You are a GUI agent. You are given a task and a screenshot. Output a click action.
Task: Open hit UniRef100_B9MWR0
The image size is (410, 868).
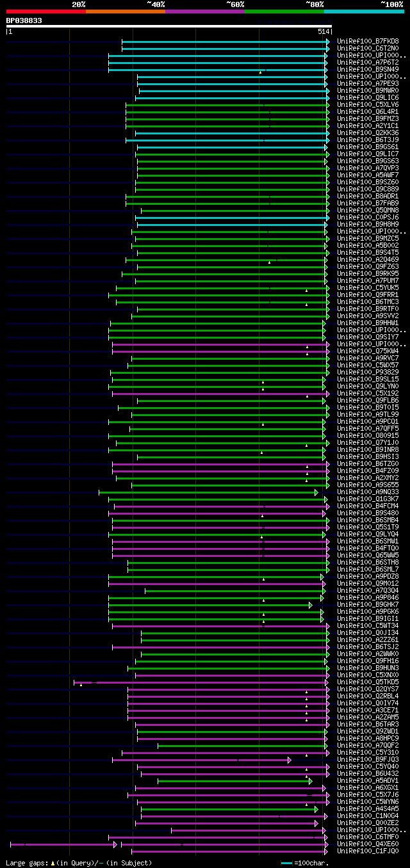pos(368,90)
